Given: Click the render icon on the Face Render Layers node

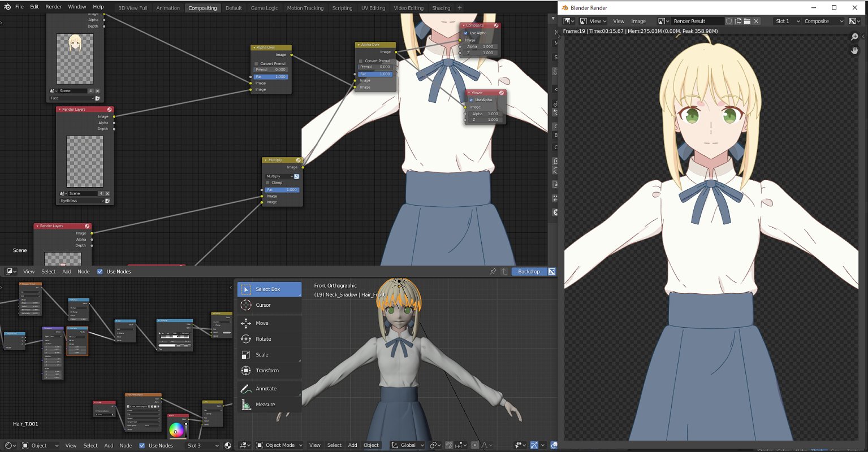Looking at the screenshot, I should (x=97, y=98).
